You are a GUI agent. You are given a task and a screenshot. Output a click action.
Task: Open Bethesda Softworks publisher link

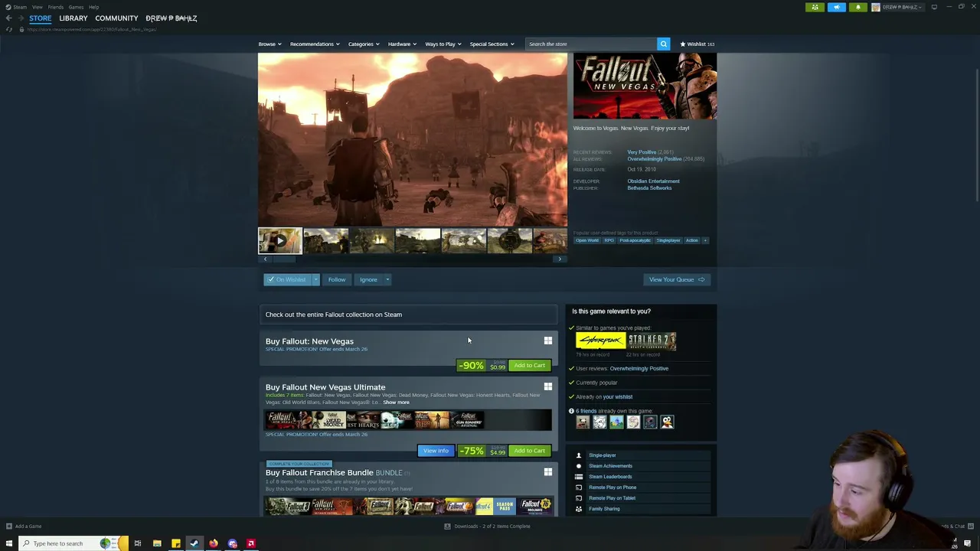coord(649,188)
